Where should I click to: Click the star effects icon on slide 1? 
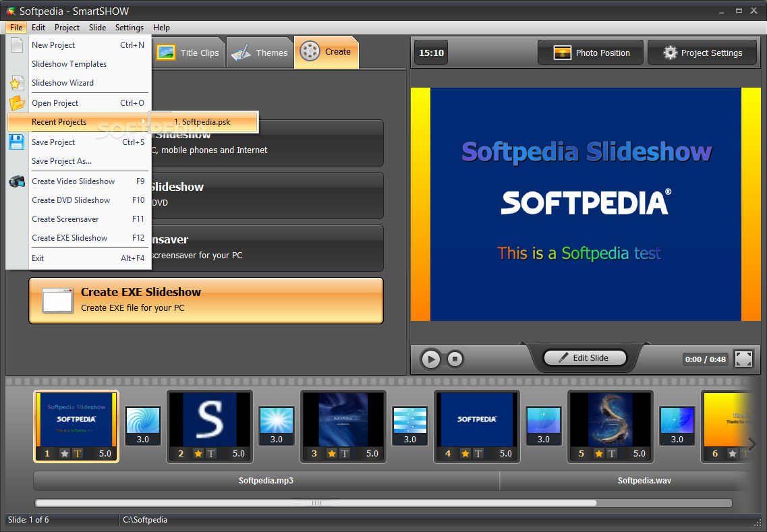pos(65,454)
